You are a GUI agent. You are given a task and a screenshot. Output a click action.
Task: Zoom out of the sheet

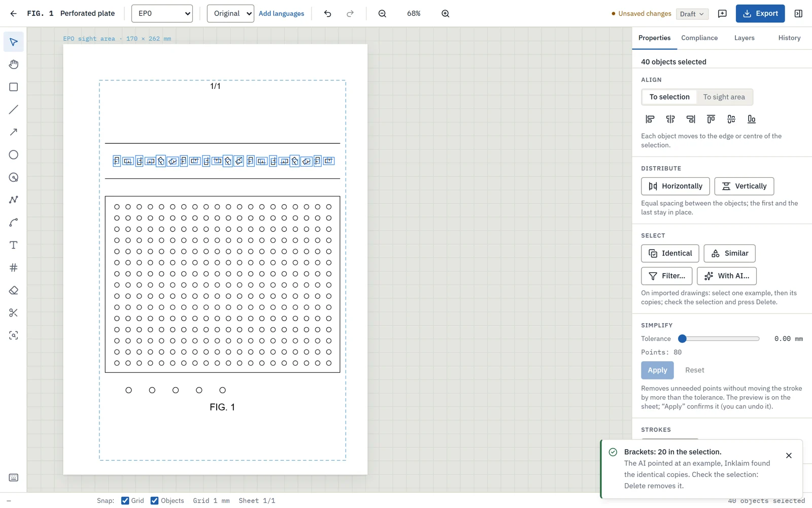point(382,14)
